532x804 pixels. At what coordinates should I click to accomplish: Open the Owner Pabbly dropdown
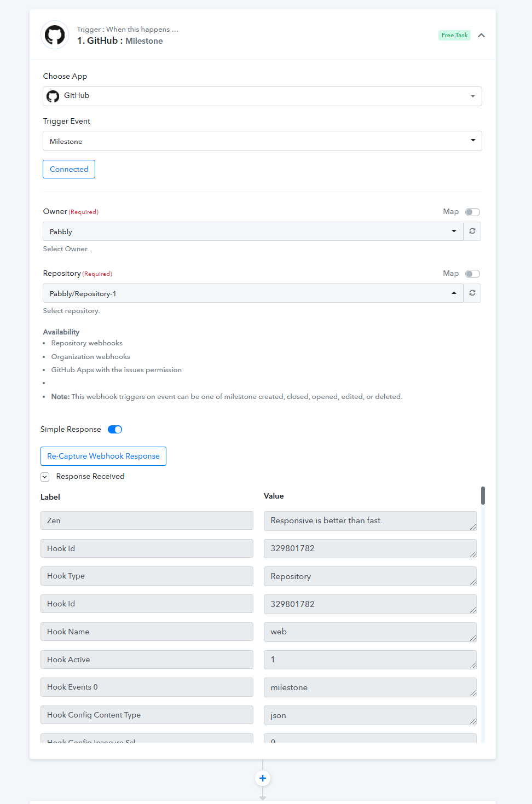(x=253, y=231)
